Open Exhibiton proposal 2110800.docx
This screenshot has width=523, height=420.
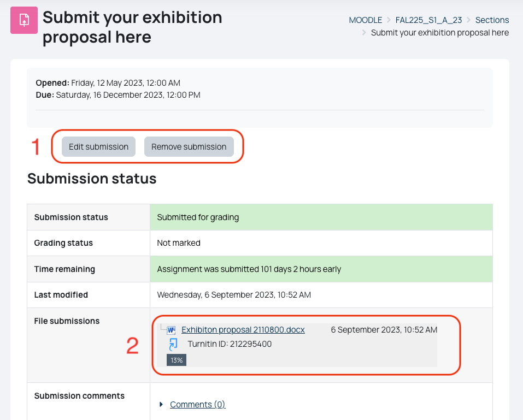pos(243,329)
